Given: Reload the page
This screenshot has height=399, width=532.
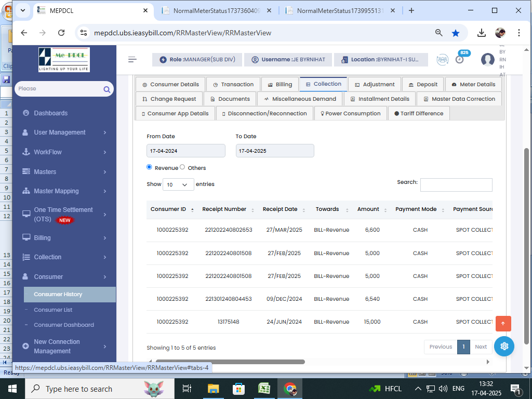Looking at the screenshot, I should coord(61,33).
